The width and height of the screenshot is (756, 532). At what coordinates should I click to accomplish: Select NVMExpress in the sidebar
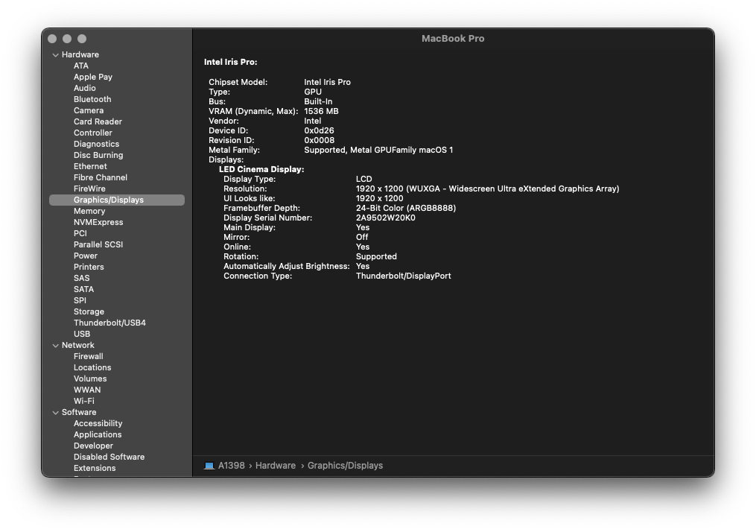[x=98, y=222]
